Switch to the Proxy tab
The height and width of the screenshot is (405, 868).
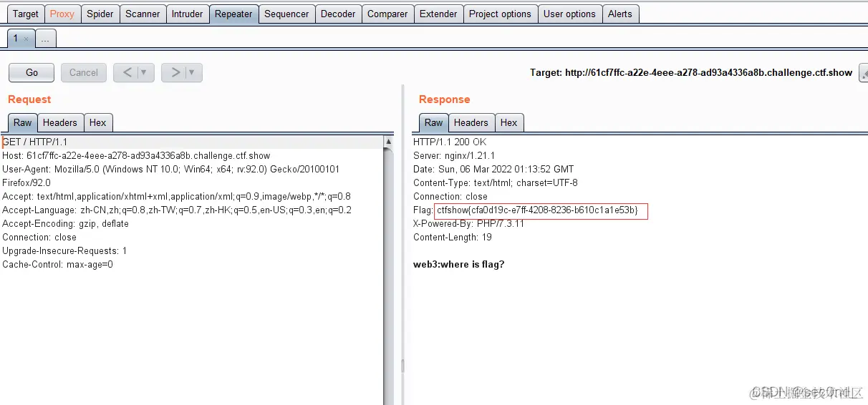pyautogui.click(x=62, y=14)
